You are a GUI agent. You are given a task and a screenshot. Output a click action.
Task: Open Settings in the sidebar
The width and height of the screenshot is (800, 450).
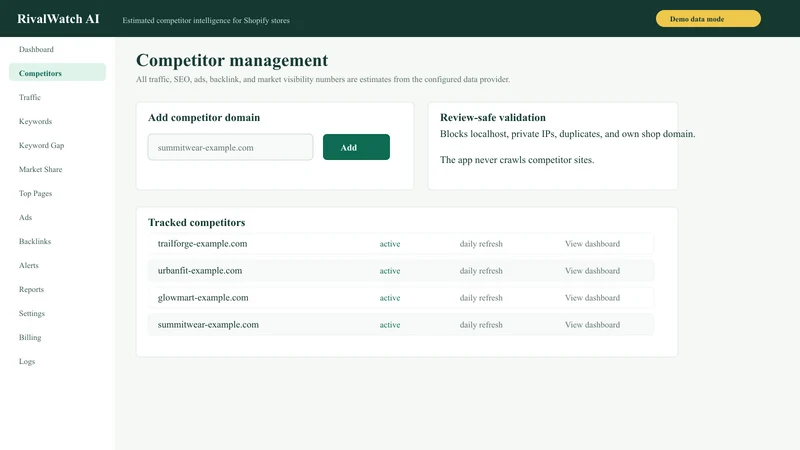tap(32, 313)
